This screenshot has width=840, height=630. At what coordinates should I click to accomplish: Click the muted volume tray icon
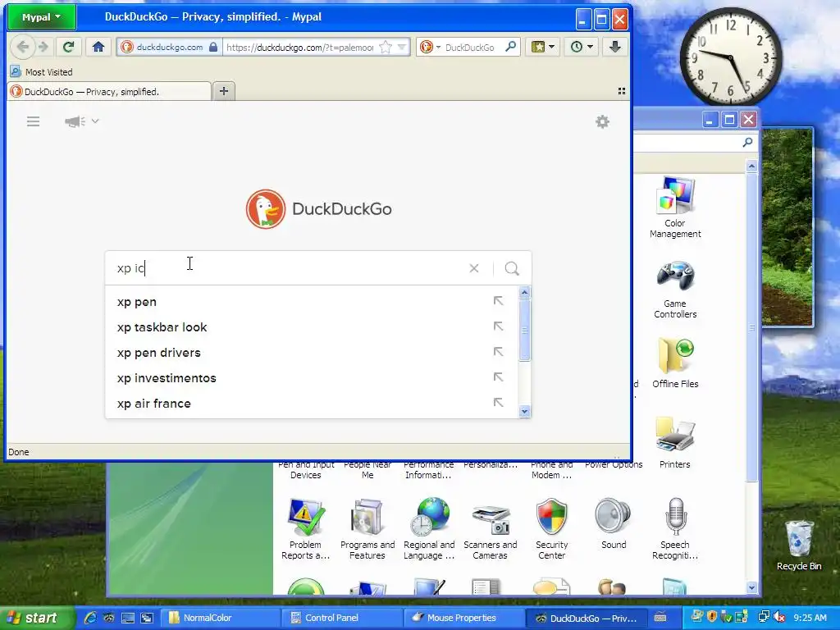click(x=779, y=617)
